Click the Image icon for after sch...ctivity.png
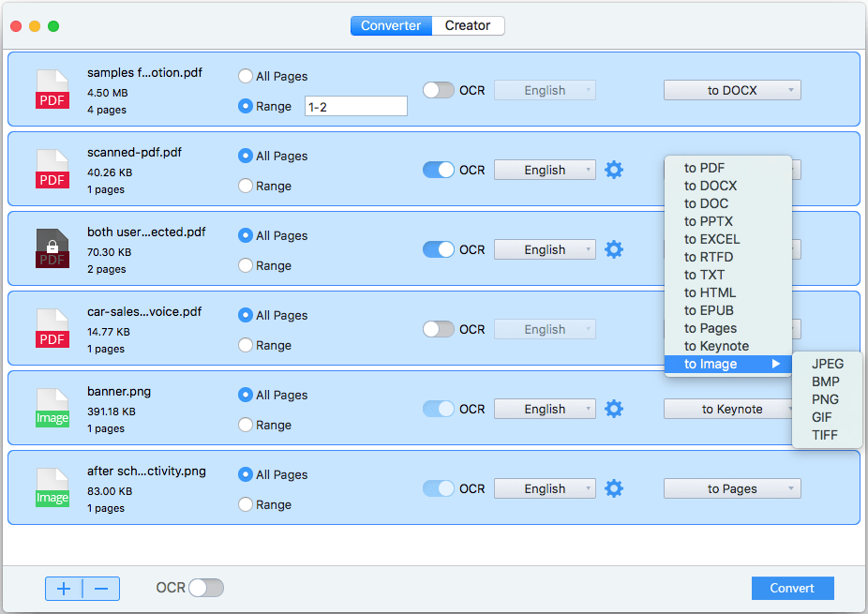The height and width of the screenshot is (614, 868). click(x=52, y=487)
